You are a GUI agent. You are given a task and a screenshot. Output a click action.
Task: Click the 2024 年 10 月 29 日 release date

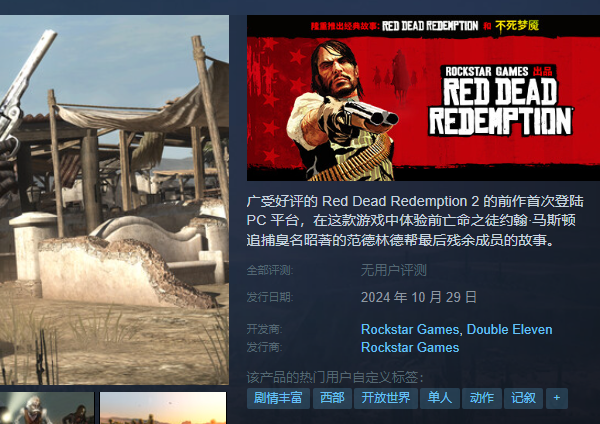tap(419, 297)
